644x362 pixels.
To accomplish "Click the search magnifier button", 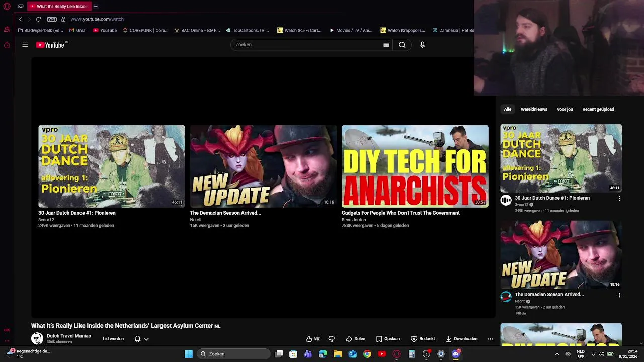I will [x=402, y=45].
